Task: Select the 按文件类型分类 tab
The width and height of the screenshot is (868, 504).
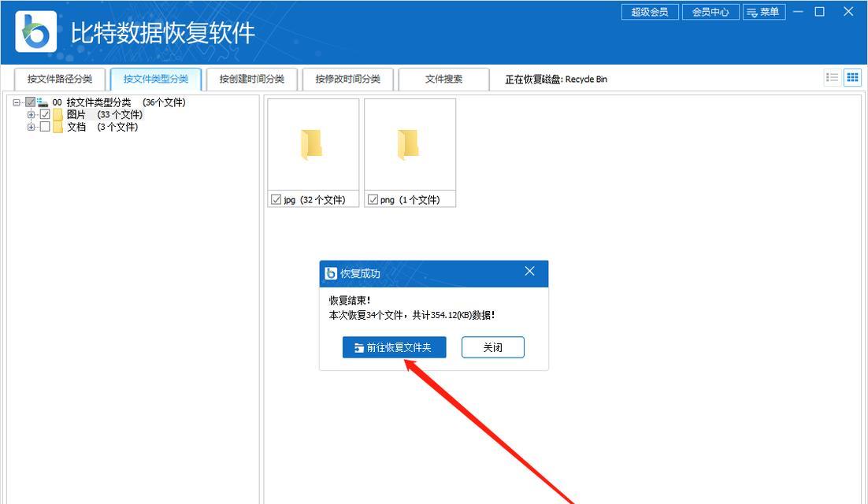Action: click(155, 79)
